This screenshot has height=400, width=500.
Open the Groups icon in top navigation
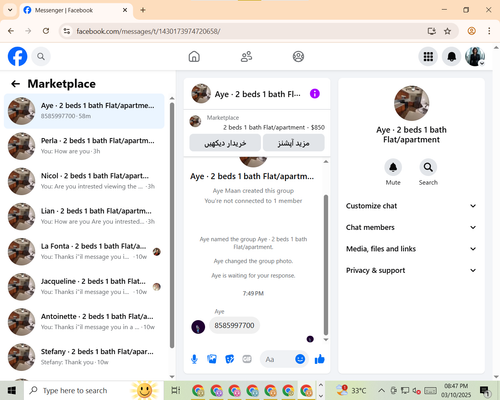298,56
